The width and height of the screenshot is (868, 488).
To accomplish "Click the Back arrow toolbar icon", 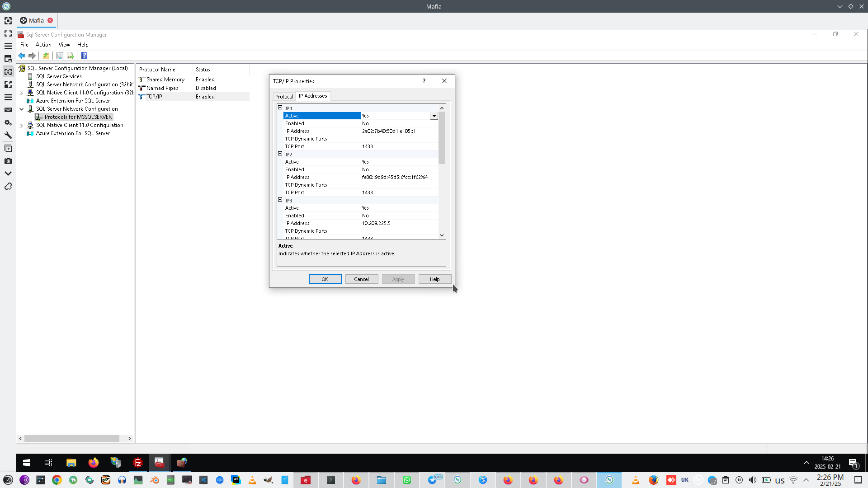I will tap(22, 56).
